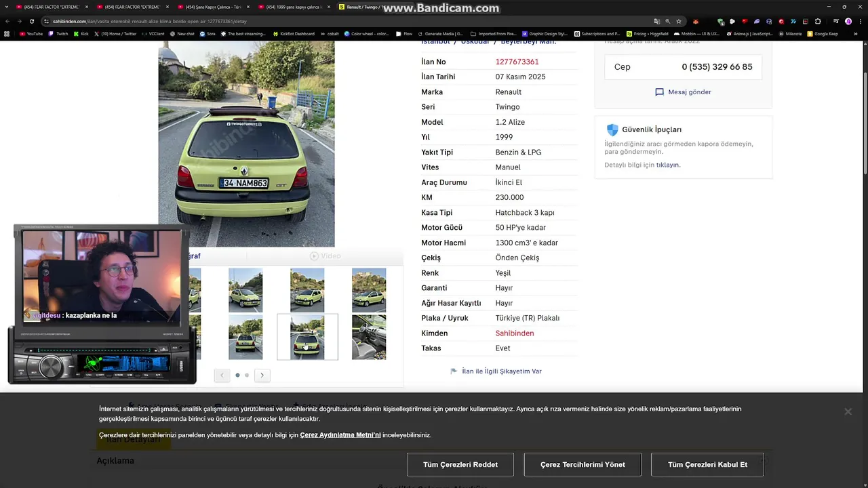Click the Yakıt Tipi value Benzin & LPG
This screenshot has height=488, width=868.
(x=518, y=152)
